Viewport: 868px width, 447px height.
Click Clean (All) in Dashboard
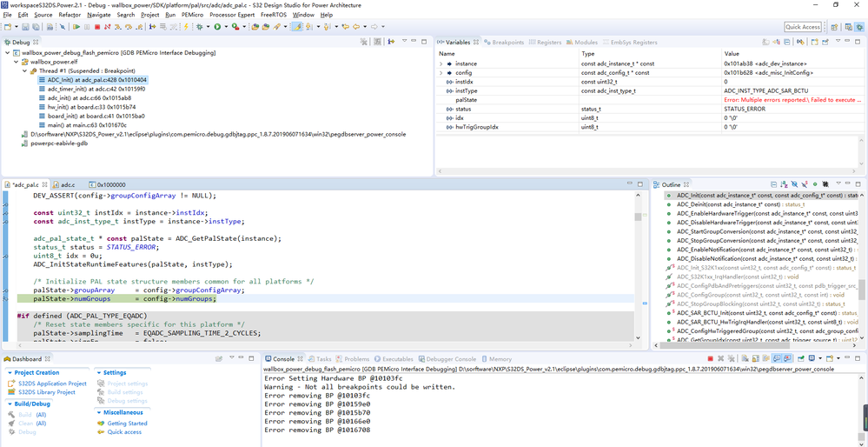[x=32, y=424]
